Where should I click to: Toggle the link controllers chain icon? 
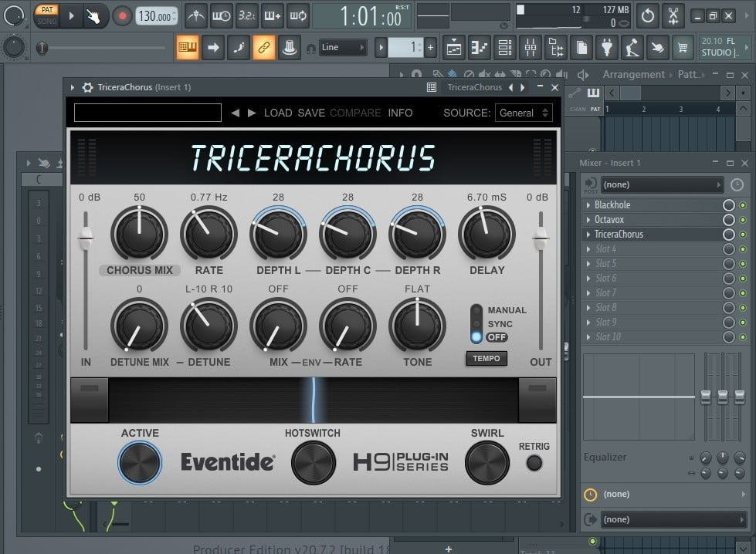[264, 47]
